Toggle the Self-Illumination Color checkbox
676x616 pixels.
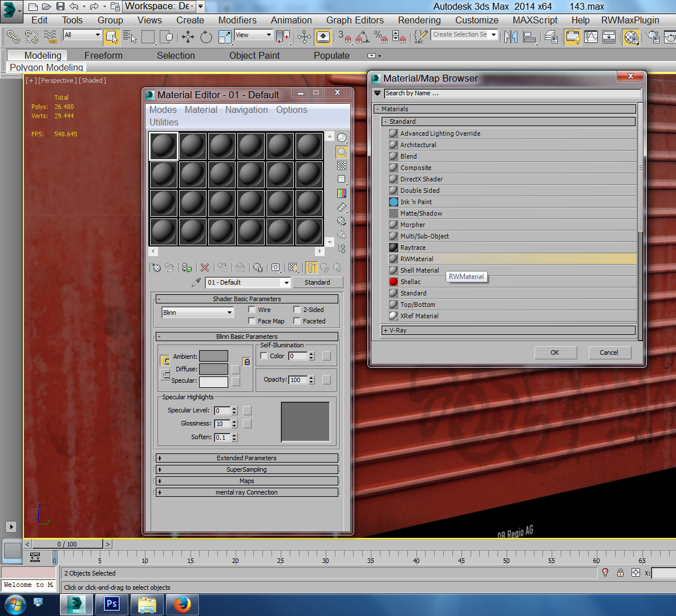264,356
